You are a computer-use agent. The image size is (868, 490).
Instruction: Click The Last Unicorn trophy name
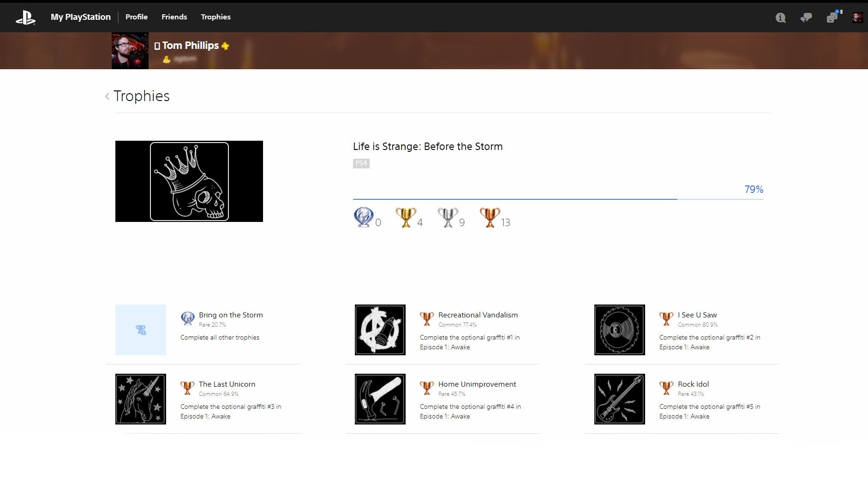pos(227,384)
